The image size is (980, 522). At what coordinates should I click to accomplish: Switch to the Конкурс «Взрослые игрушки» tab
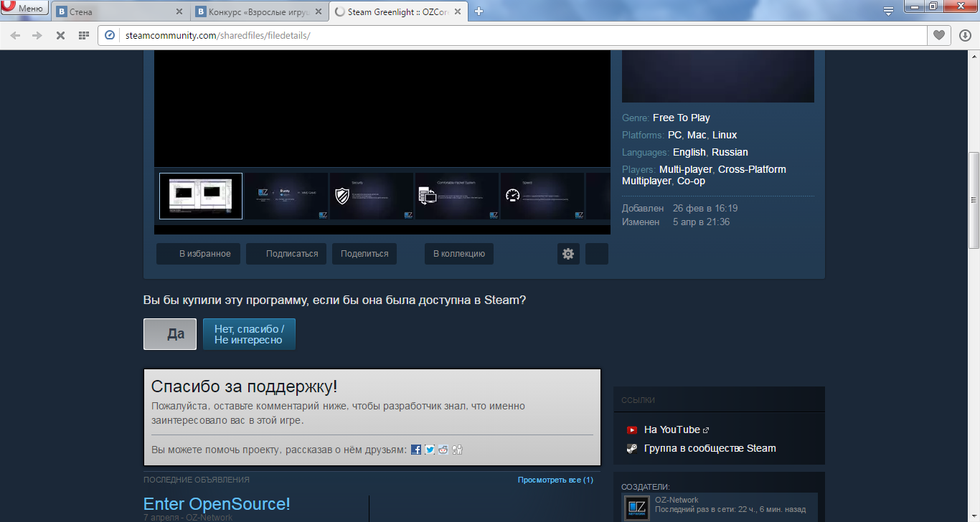point(260,11)
